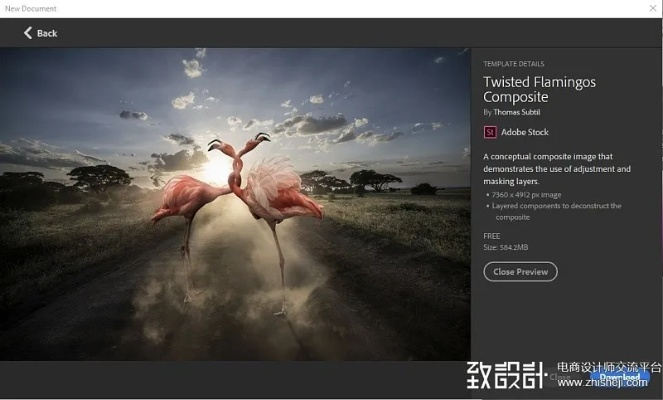Click the blue Download button
The height and width of the screenshot is (400, 663).
[619, 377]
